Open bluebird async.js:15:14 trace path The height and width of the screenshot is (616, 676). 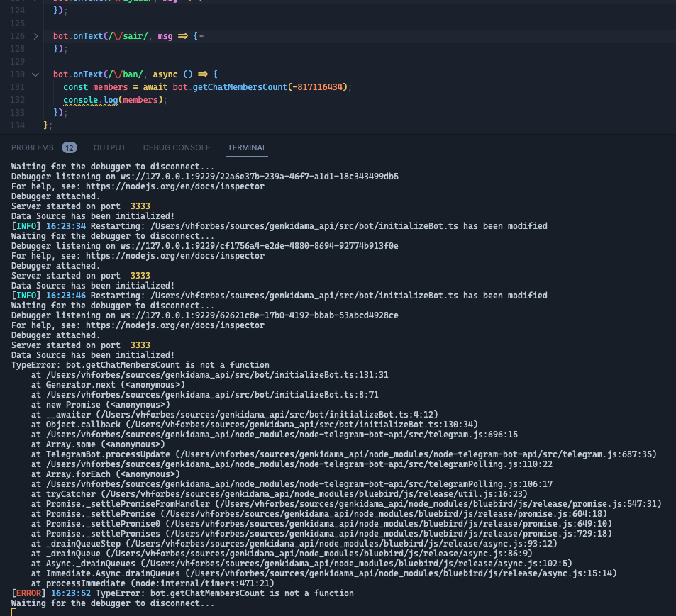pos(401,573)
